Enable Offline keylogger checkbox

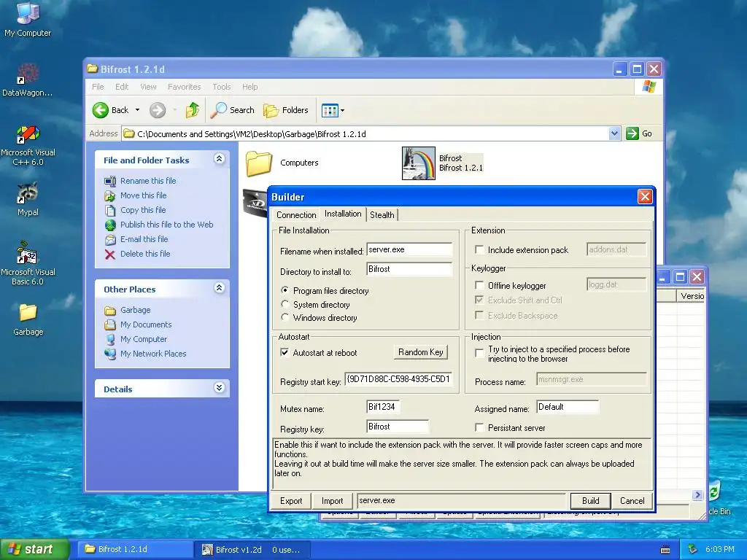coord(479,285)
